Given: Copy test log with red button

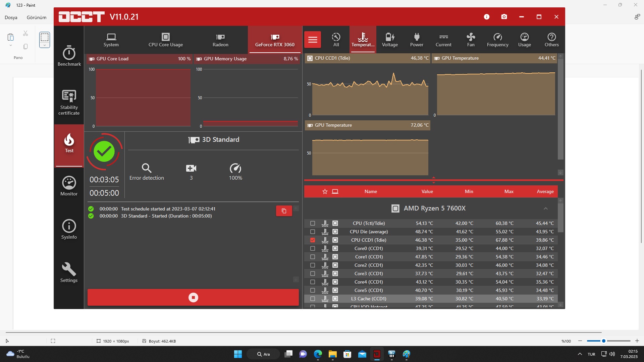Looking at the screenshot, I should pyautogui.click(x=284, y=211).
